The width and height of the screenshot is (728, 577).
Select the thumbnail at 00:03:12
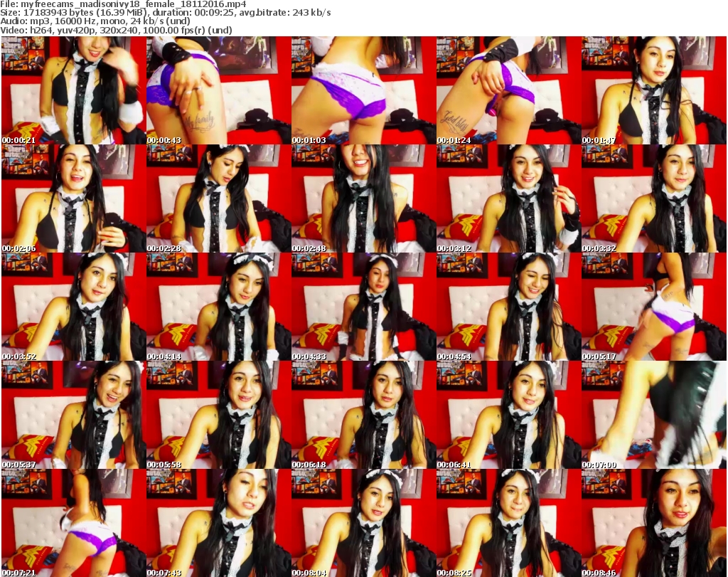508,198
